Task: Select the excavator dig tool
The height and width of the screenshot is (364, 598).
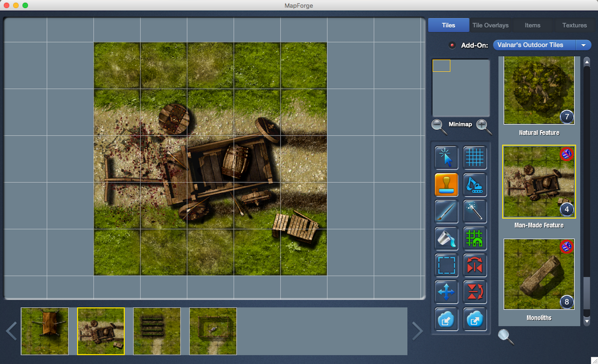Action: tap(475, 185)
